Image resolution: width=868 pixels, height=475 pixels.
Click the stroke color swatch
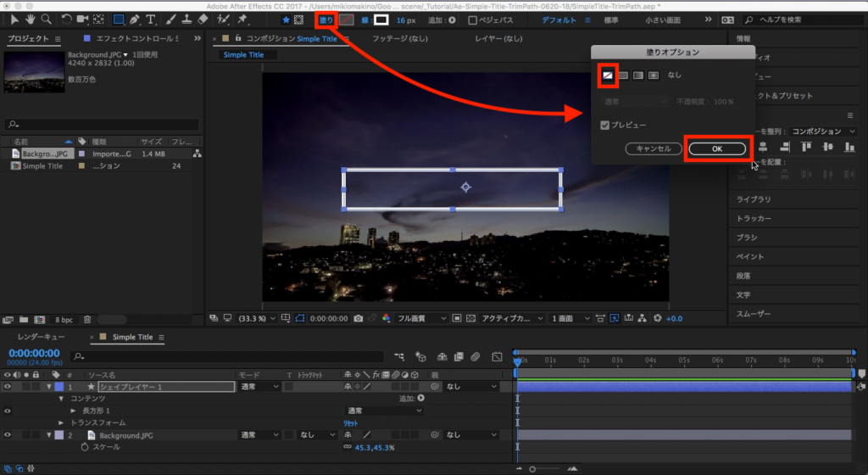[x=381, y=20]
